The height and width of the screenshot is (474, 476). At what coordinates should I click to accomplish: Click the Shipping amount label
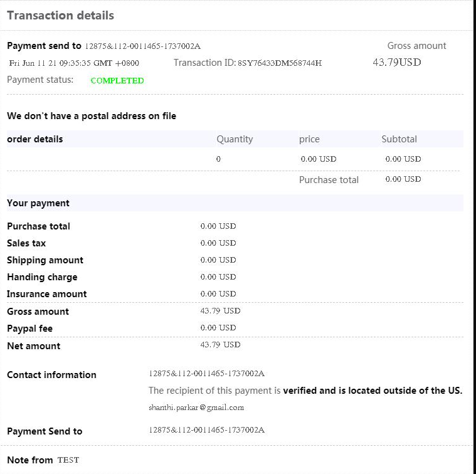click(x=45, y=260)
